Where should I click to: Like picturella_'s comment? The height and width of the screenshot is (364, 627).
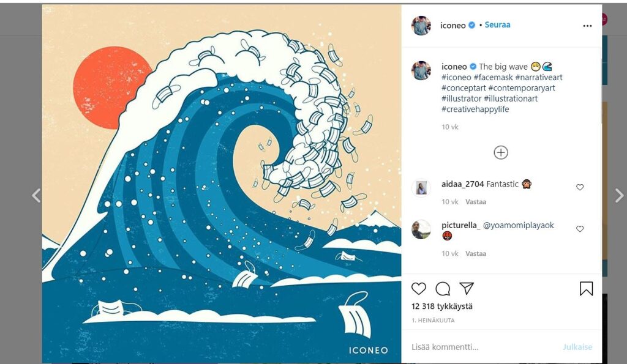click(x=580, y=229)
